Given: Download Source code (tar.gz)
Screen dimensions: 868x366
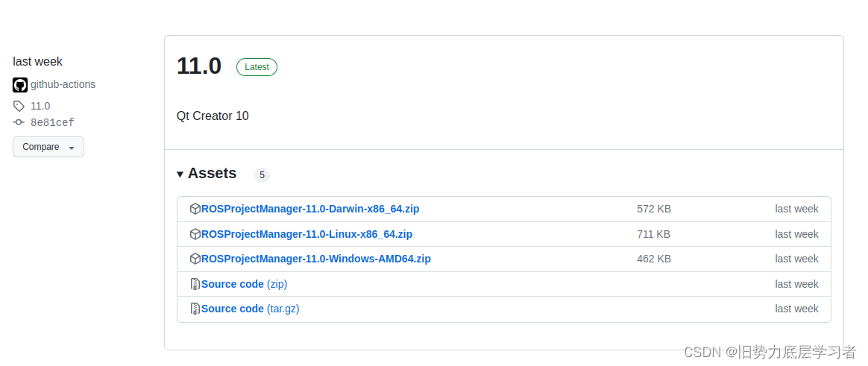Looking at the screenshot, I should pyautogui.click(x=251, y=309).
